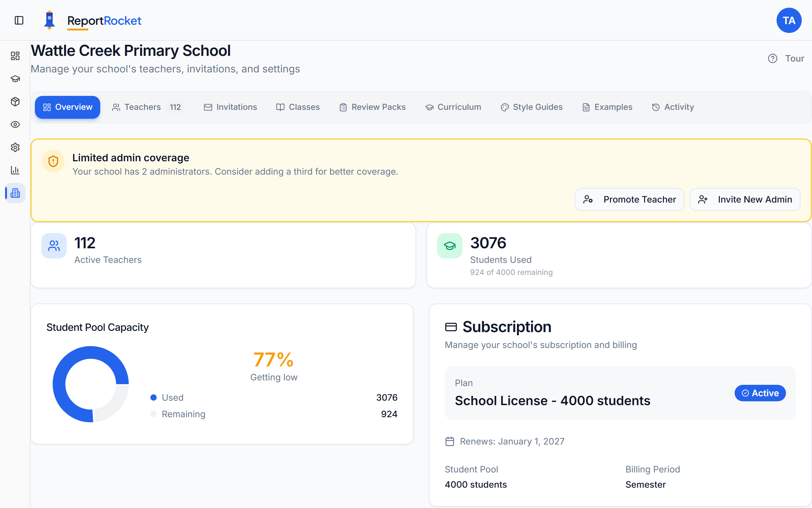Click the Students Used graduation cap icon
Image resolution: width=812 pixels, height=508 pixels.
(450, 246)
